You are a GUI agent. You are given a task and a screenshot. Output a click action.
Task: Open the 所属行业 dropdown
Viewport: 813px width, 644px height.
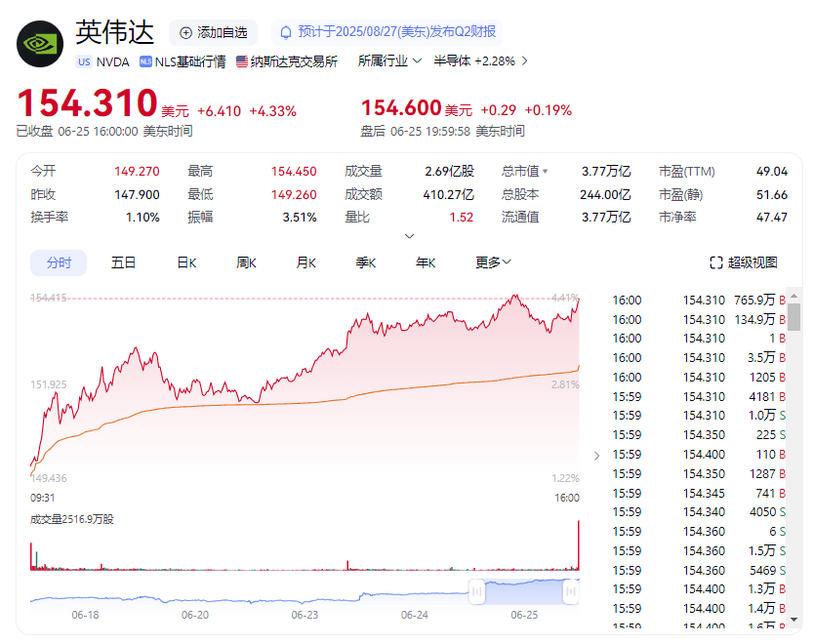click(x=389, y=61)
